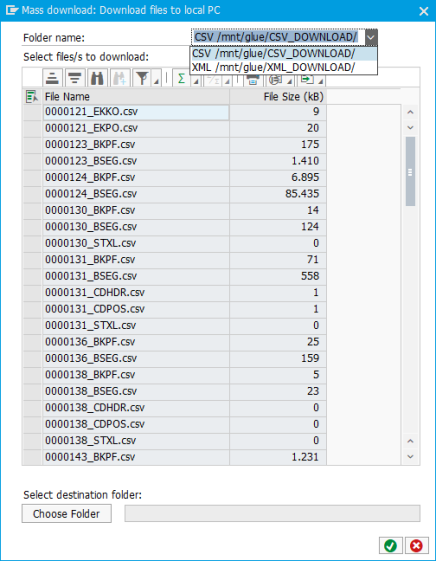Click the Print icon in the toolbar
436x561 pixels.
[253, 81]
